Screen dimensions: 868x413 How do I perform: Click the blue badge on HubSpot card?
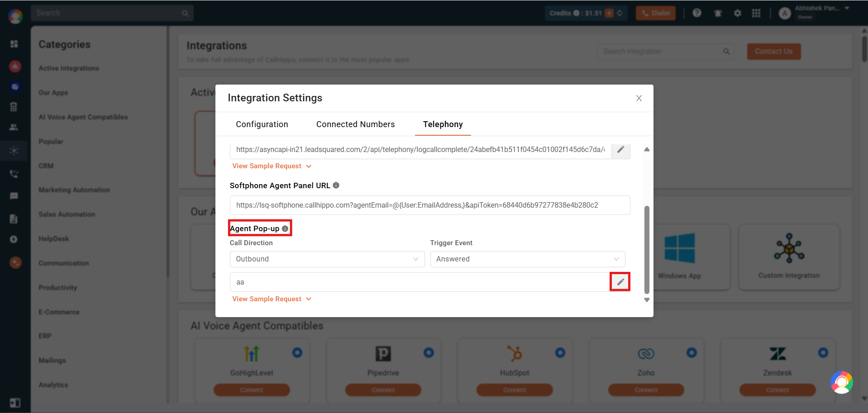pos(560,352)
